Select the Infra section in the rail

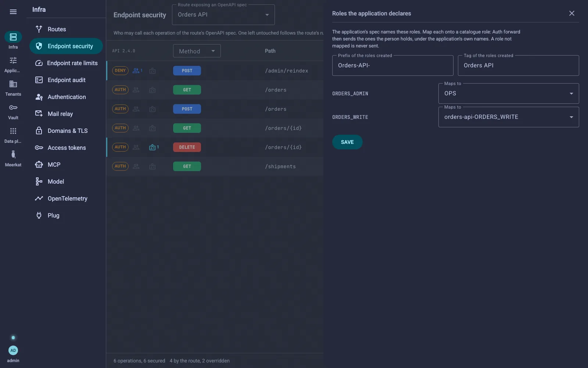click(x=13, y=40)
